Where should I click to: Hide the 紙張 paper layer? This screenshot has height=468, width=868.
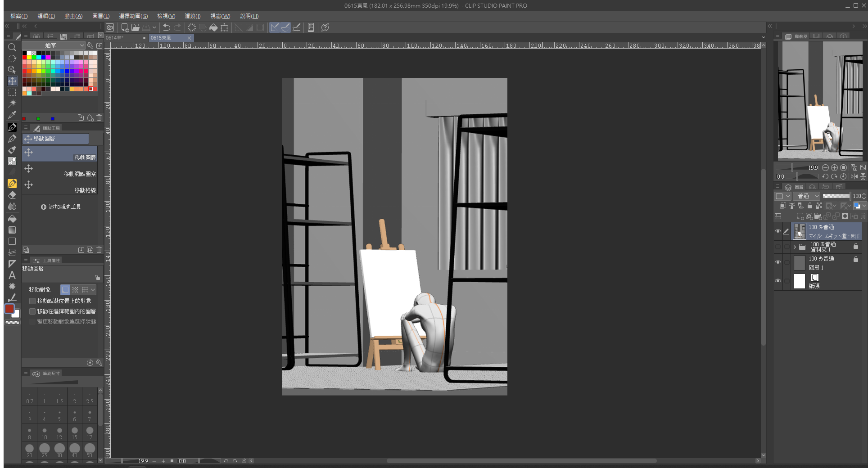(x=778, y=281)
